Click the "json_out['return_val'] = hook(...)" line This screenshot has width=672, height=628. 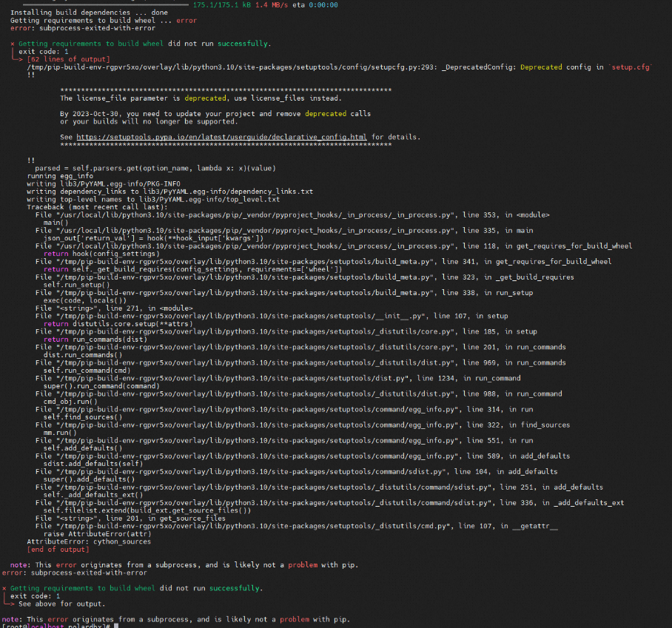pos(153,238)
